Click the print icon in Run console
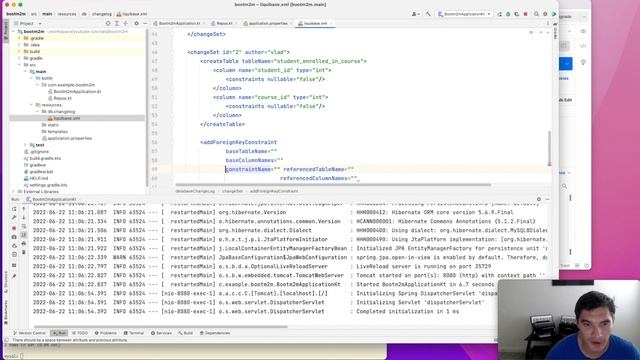The width and height of the screenshot is (640, 360). point(24,244)
